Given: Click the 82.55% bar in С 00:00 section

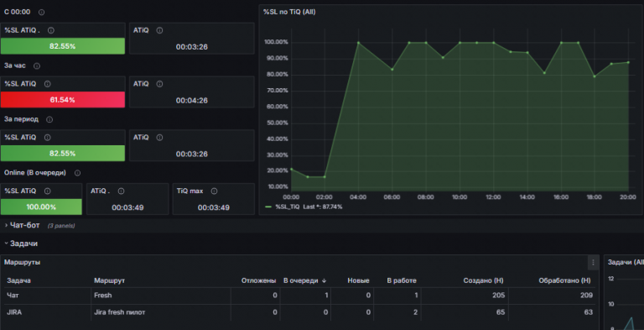Looking at the screenshot, I should [x=62, y=46].
